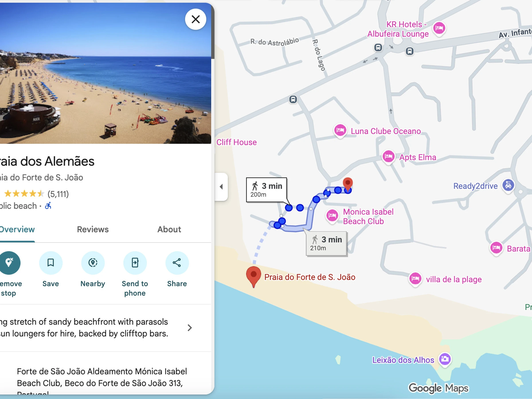Viewport: 532px width, 399px height.
Task: Open Leixão dos Alhos photo spot marker
Action: tap(445, 359)
